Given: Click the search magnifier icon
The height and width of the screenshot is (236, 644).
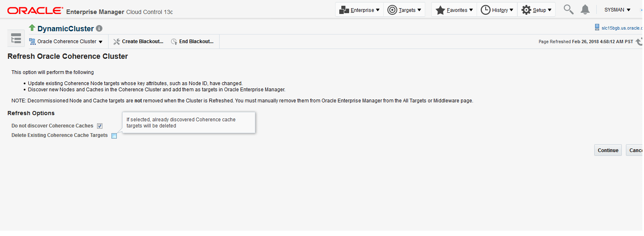Looking at the screenshot, I should click(x=568, y=9).
